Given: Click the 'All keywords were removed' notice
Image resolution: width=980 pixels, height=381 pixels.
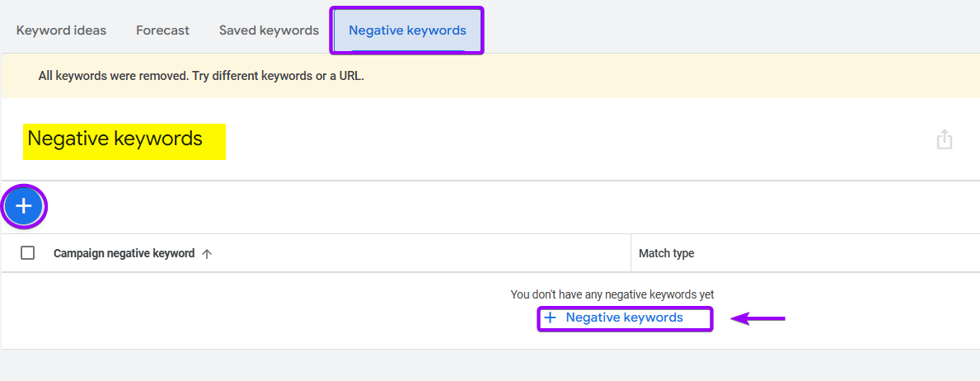Looking at the screenshot, I should tap(201, 76).
